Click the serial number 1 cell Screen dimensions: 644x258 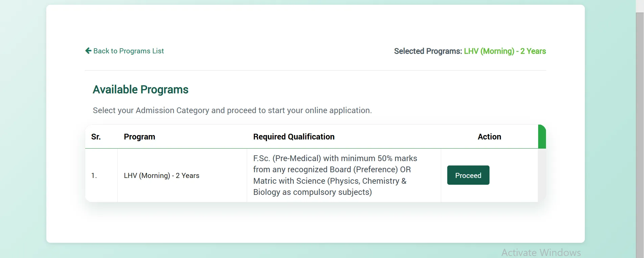pos(94,175)
